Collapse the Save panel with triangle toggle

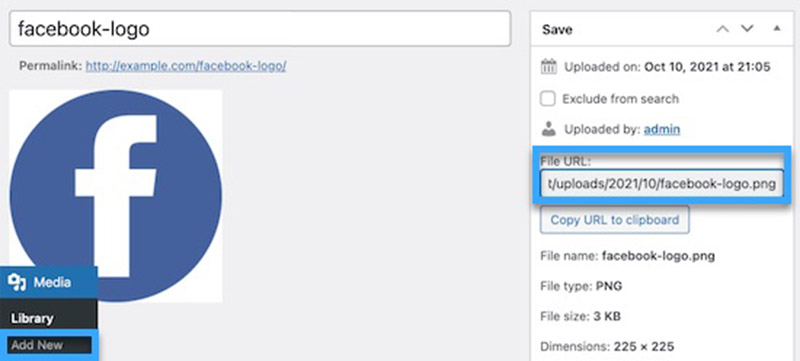[777, 29]
